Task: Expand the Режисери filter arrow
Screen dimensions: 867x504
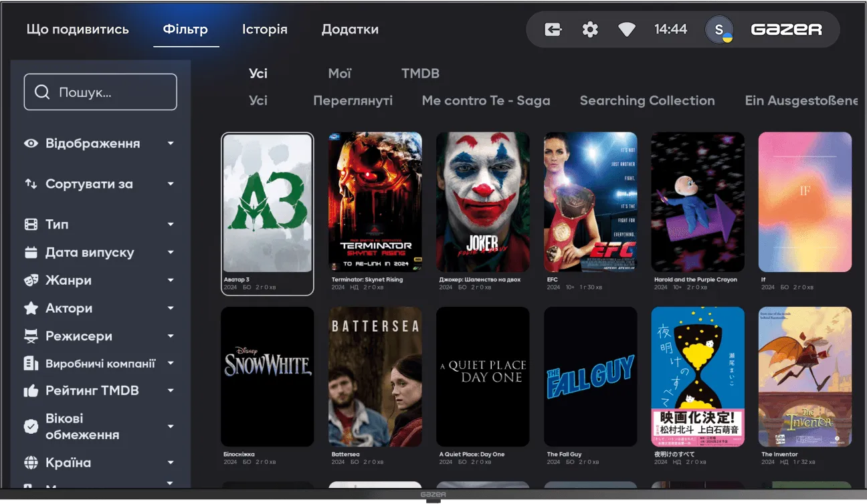Action: 171,336
